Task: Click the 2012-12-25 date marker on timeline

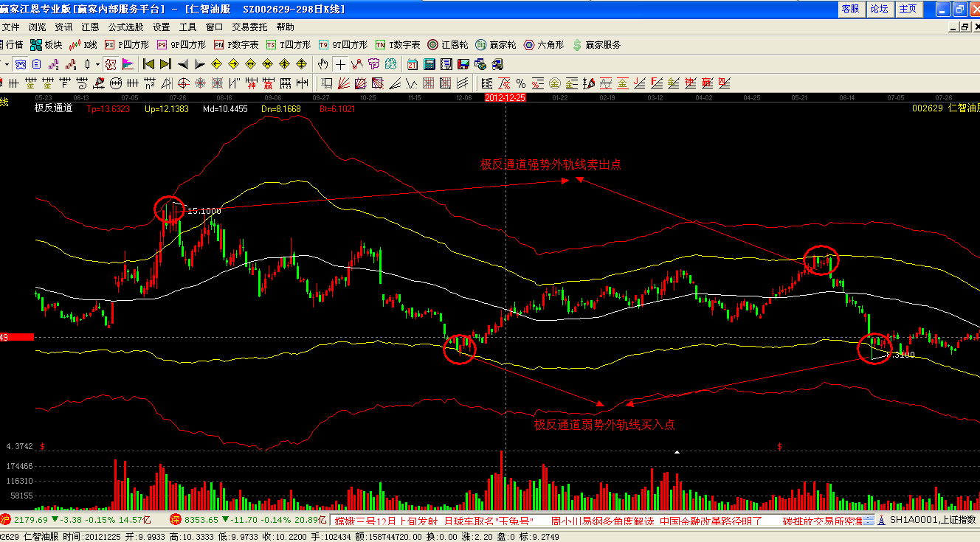Action: [505, 97]
